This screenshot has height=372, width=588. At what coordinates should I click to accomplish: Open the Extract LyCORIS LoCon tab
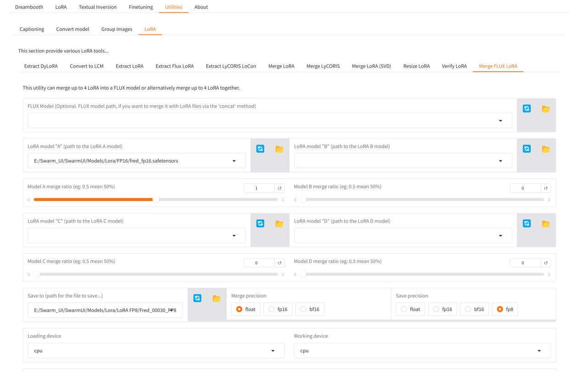click(231, 66)
